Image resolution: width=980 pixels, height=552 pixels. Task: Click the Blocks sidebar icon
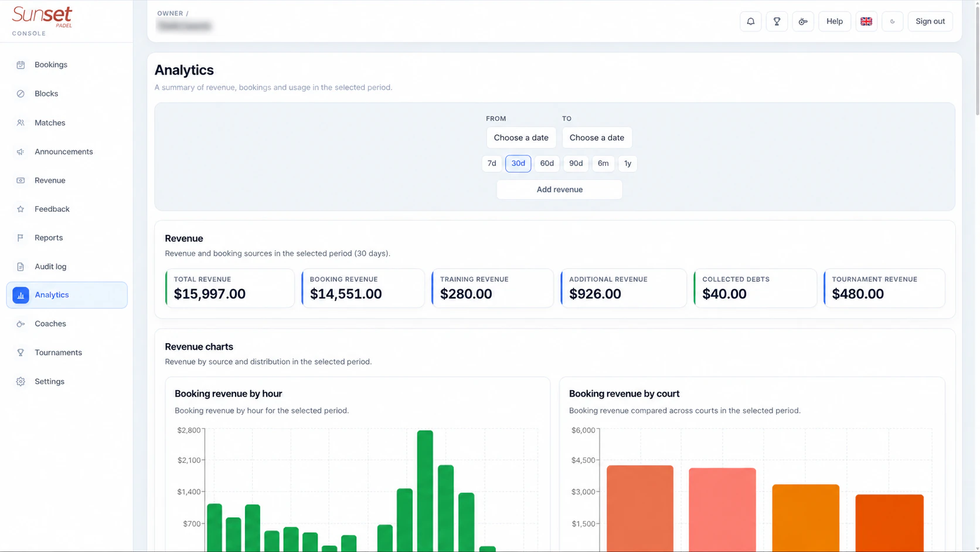[x=21, y=94]
